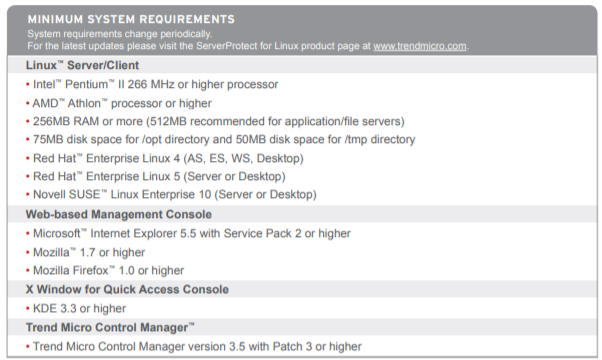Viewport: 602px width, 360px height.
Task: Select Red Hat Enterprise Linux 4 item
Action: (x=168, y=158)
